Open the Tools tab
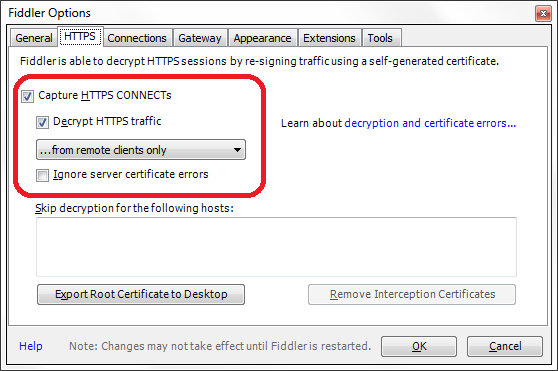This screenshot has height=371, width=558. (x=381, y=38)
